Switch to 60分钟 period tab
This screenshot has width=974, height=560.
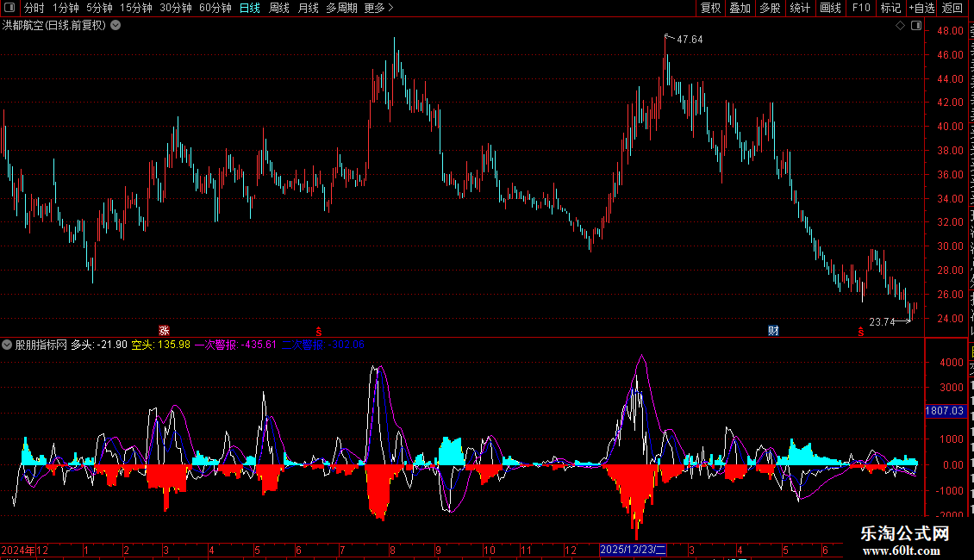(x=215, y=8)
